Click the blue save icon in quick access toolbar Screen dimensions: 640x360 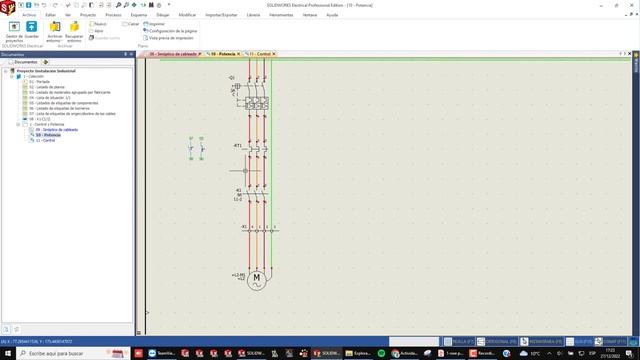(x=29, y=5)
